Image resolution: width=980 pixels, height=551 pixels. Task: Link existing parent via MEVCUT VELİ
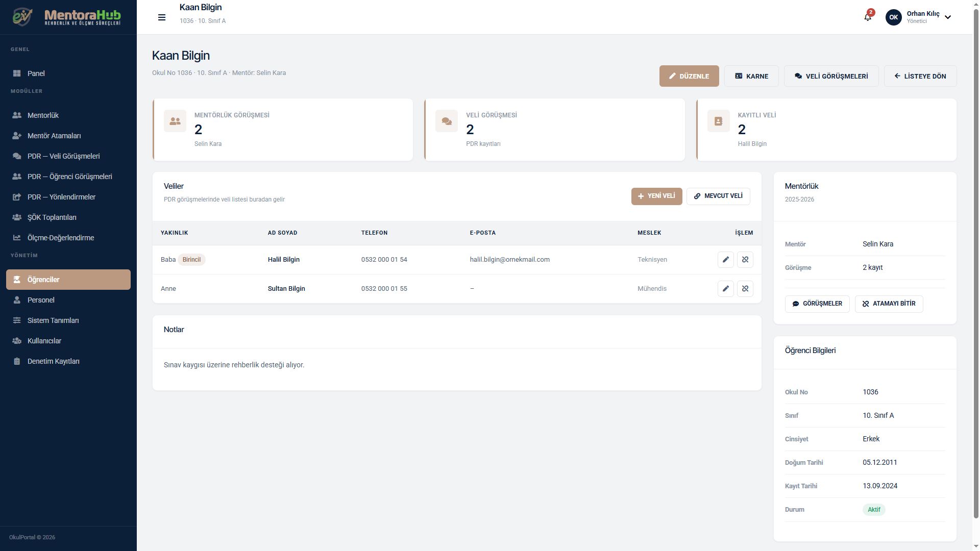pos(718,196)
